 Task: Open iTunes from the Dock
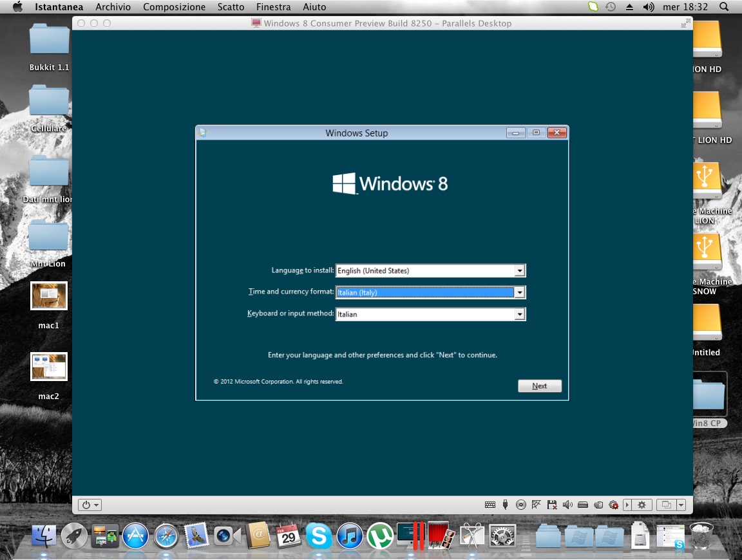click(350, 536)
